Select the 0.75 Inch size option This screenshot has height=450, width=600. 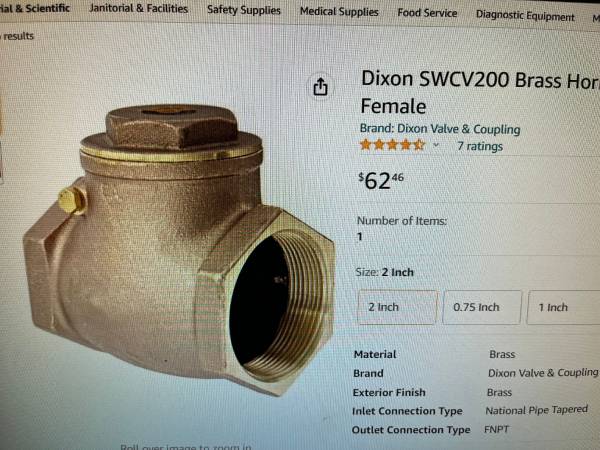coord(482,307)
